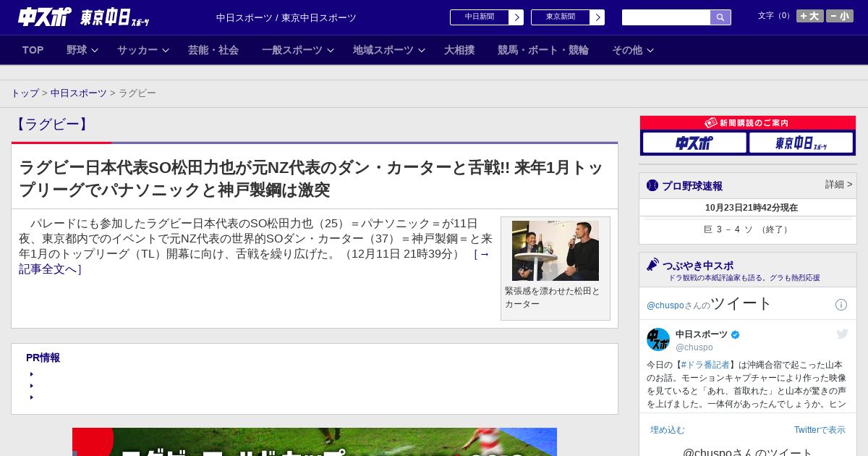Focus the header search input field
The height and width of the screenshot is (456, 868).
tap(666, 17)
